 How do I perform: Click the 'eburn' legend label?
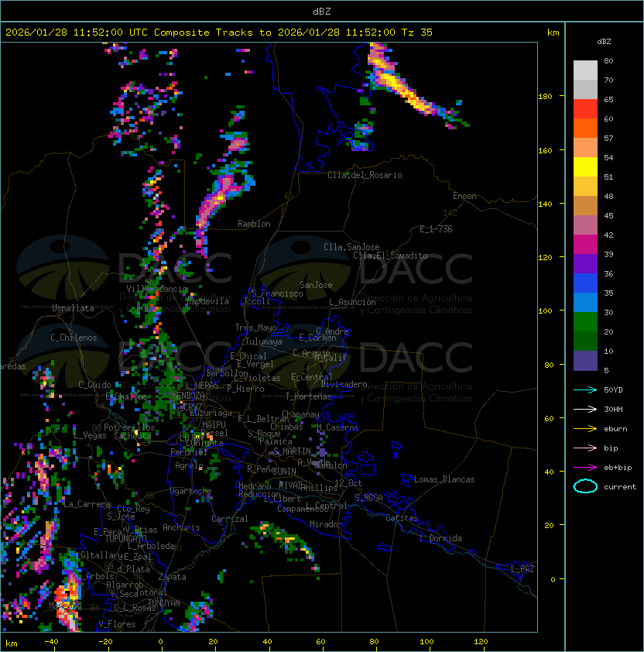(x=615, y=428)
